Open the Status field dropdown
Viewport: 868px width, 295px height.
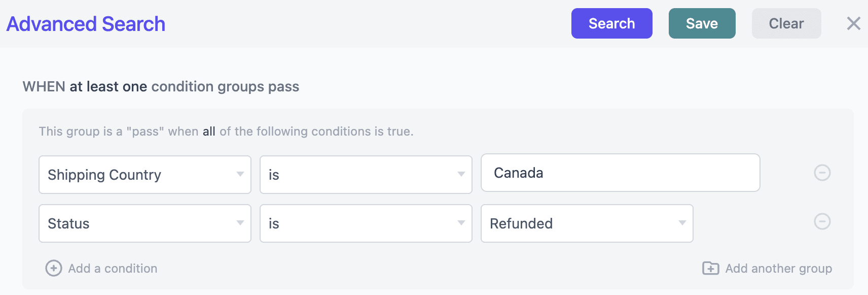(144, 223)
